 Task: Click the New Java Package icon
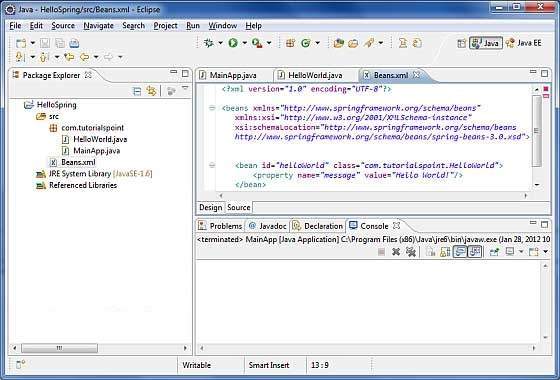point(290,43)
